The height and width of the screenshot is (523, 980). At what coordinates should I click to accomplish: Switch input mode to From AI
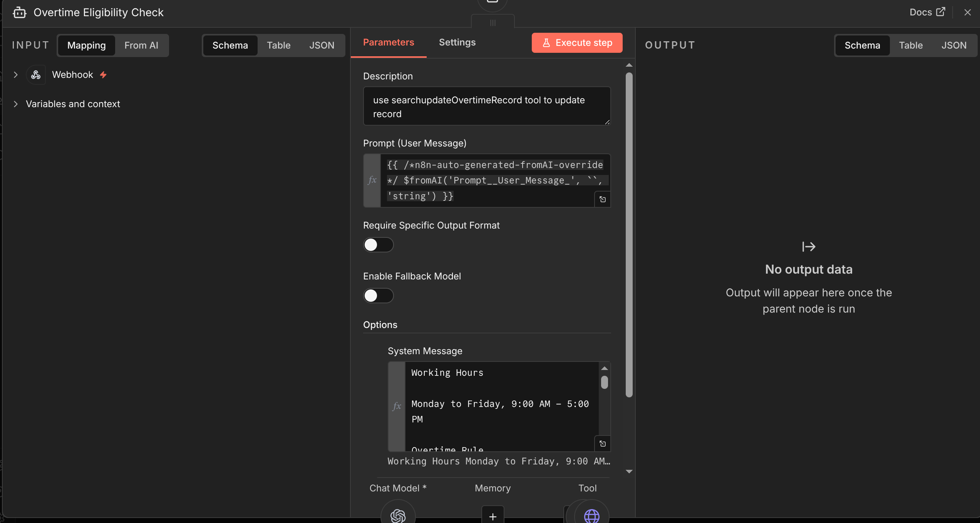pyautogui.click(x=141, y=45)
